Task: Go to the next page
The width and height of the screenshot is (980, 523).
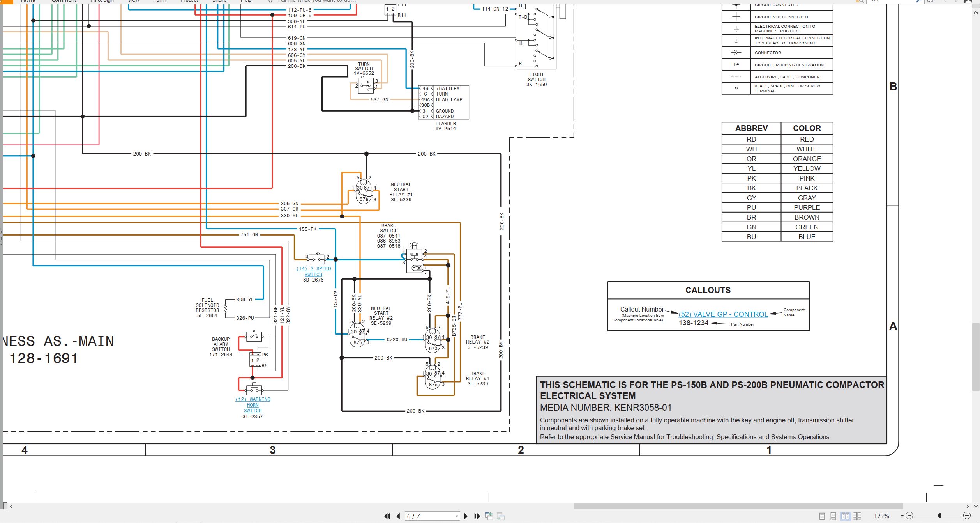Action: 466,516
